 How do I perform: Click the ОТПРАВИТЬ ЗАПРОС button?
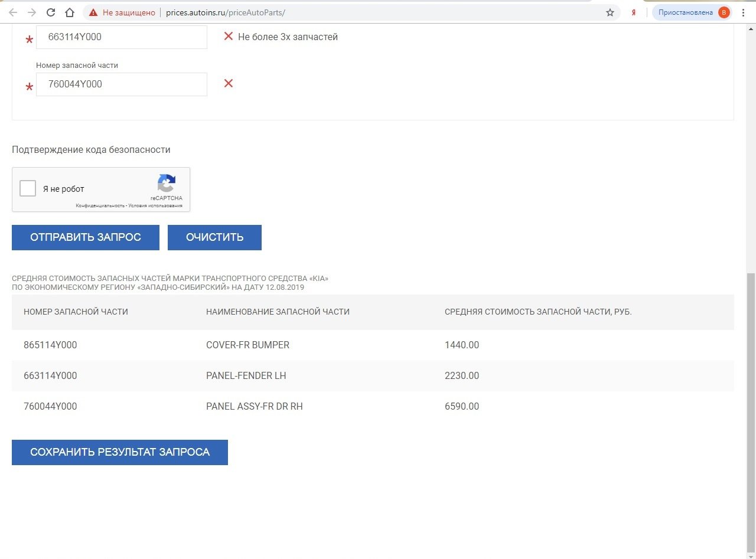pos(86,237)
